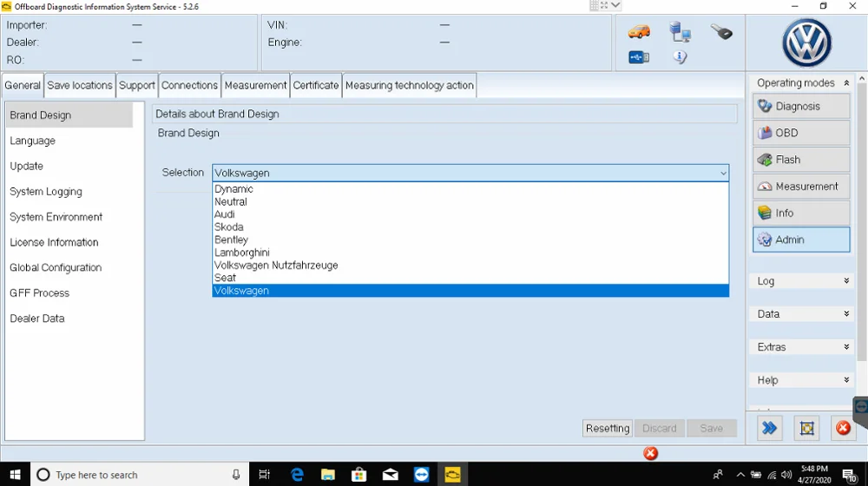The image size is (868, 486).
Task: Switch to the Connections tab
Action: [189, 85]
